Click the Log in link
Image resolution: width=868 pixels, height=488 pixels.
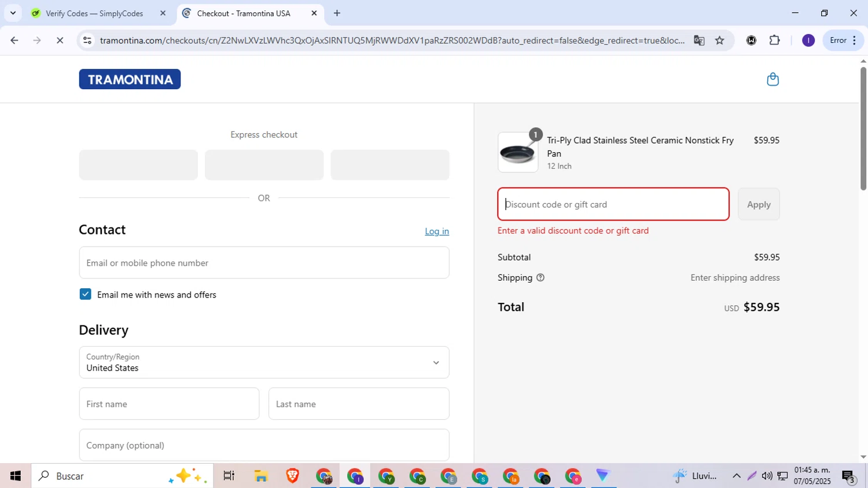(437, 231)
